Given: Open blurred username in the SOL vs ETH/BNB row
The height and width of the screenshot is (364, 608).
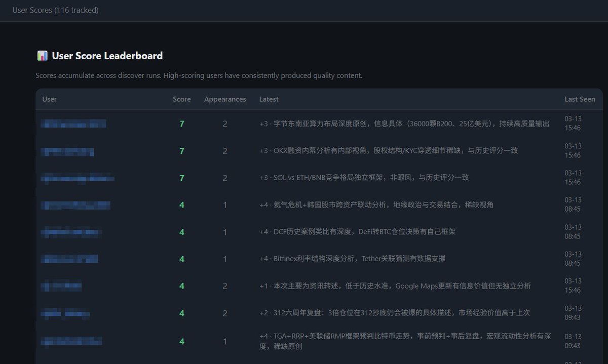Looking at the screenshot, I should point(78,178).
